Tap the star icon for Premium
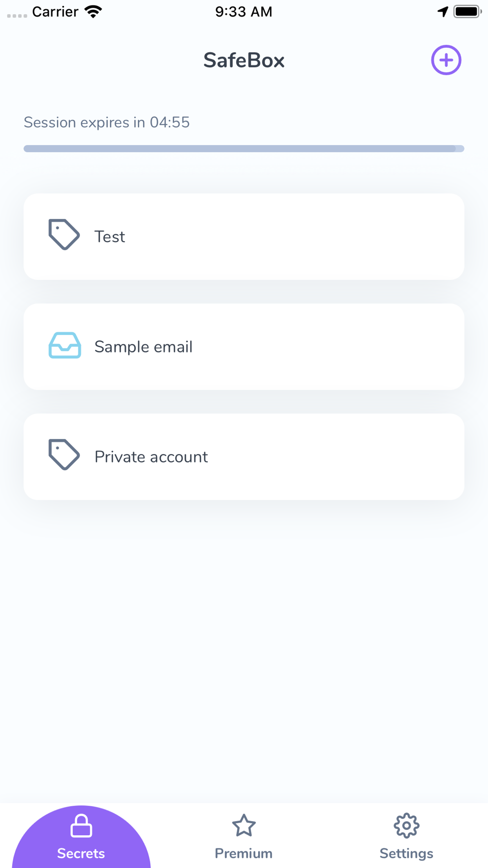This screenshot has width=488, height=868. tap(244, 826)
